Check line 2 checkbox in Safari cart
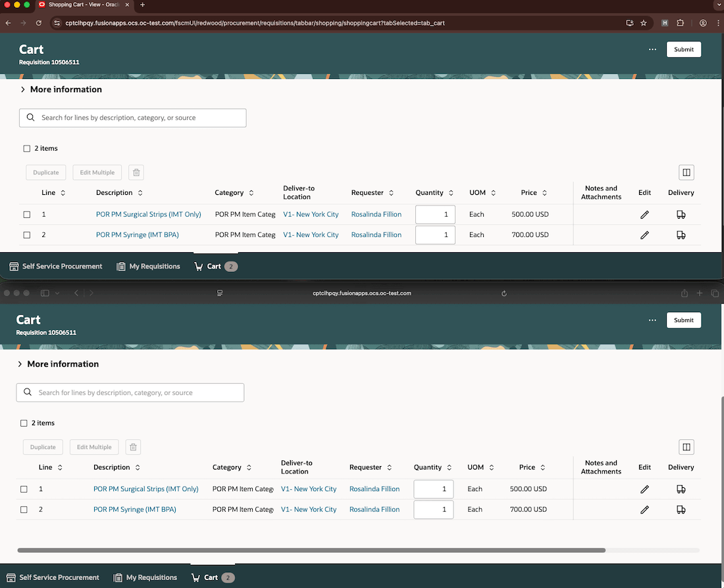This screenshot has height=588, width=724. (24, 510)
